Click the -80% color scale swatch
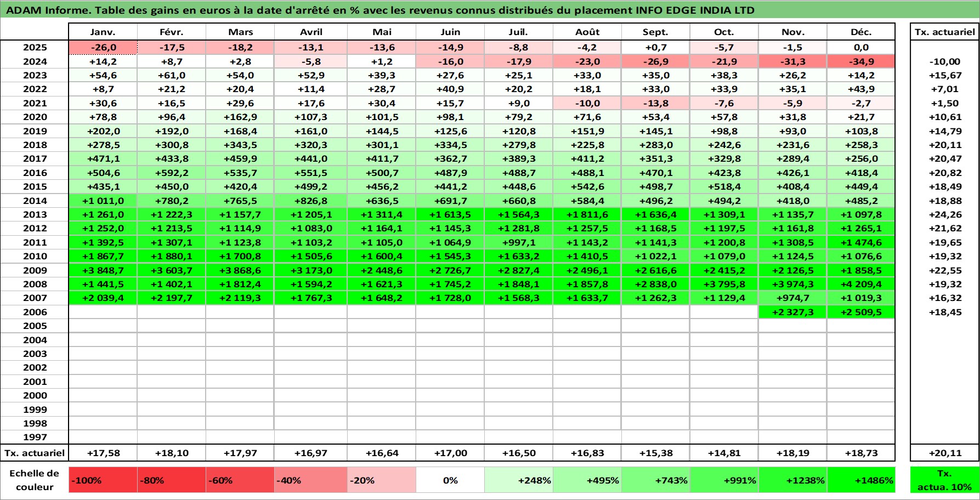 click(x=172, y=480)
